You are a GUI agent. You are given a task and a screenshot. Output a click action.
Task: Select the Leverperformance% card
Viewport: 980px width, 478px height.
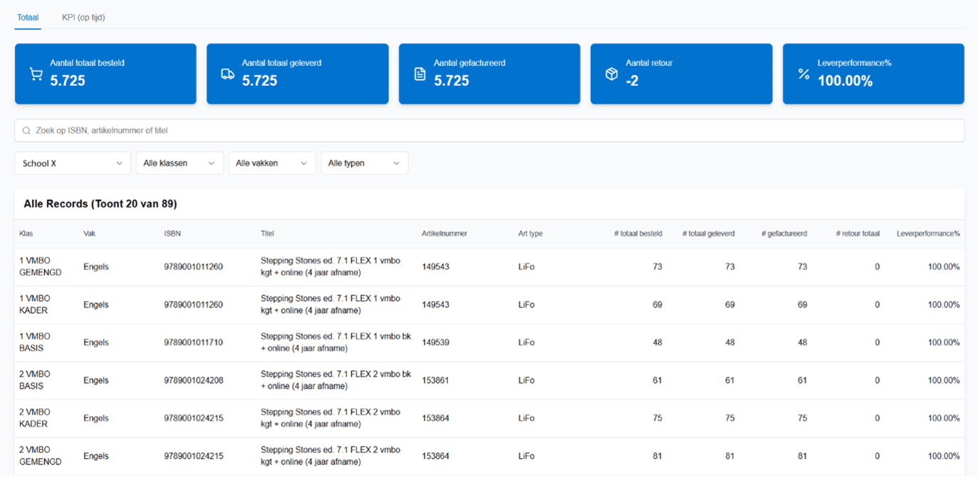pos(873,74)
